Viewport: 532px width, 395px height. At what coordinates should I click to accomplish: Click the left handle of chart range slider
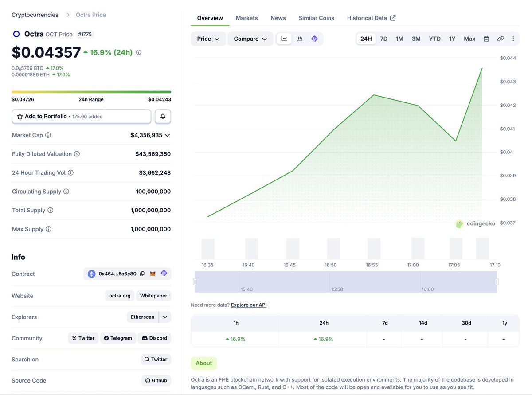pos(195,282)
